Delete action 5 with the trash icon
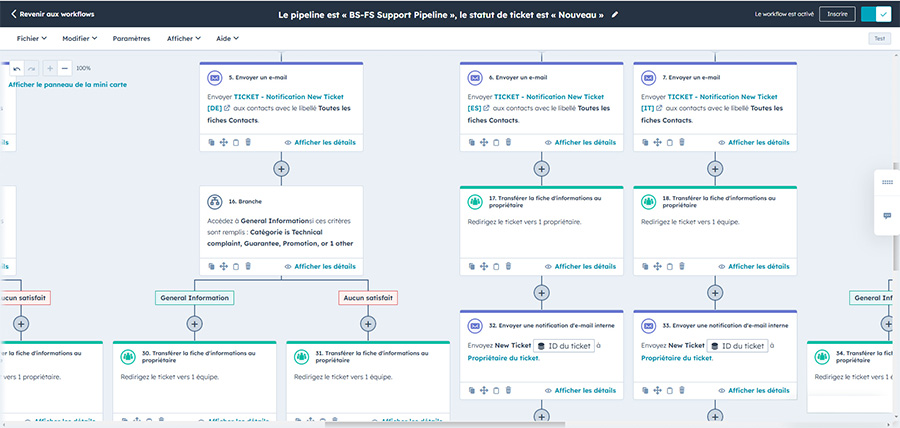This screenshot has width=900, height=428. (x=248, y=142)
